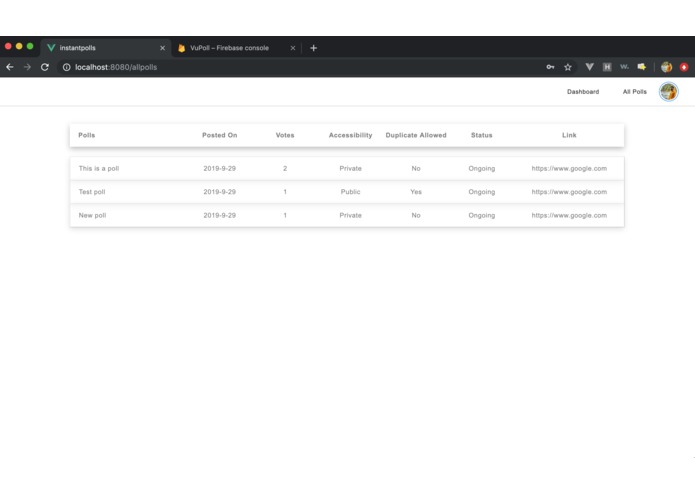Click the Posted On column header

[x=219, y=135]
